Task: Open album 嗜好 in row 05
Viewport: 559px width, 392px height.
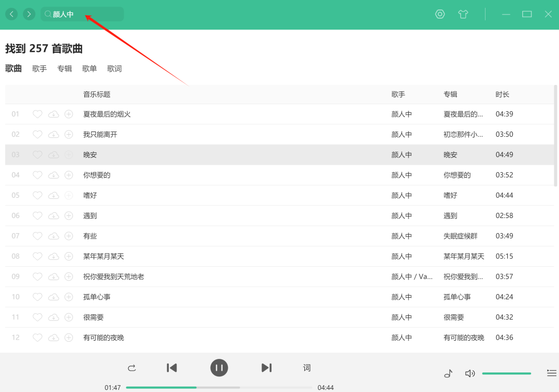Action: coord(450,195)
